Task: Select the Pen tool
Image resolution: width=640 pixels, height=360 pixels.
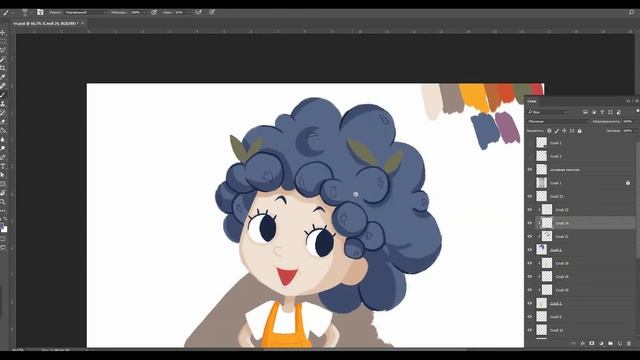Action: coord(3,157)
